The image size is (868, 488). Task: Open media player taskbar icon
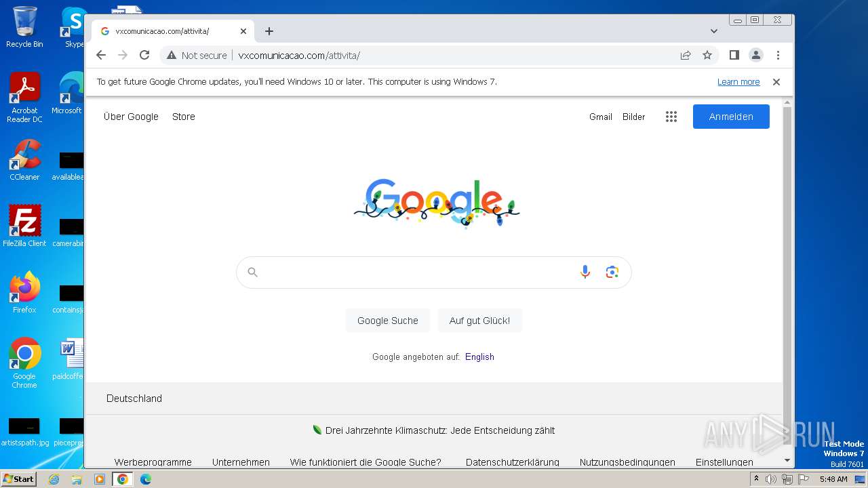pos(100,479)
